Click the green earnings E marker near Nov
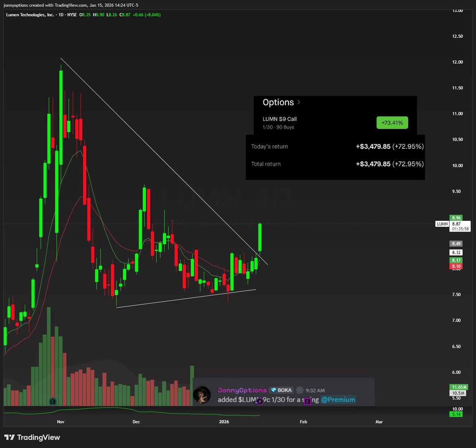This screenshot has height=448, width=476. click(52, 401)
